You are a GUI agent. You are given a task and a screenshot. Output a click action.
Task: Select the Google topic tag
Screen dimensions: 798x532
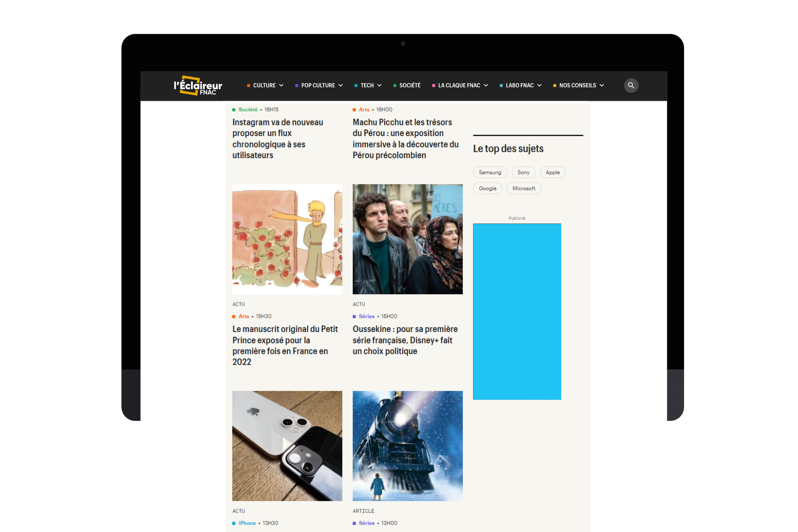pos(487,188)
